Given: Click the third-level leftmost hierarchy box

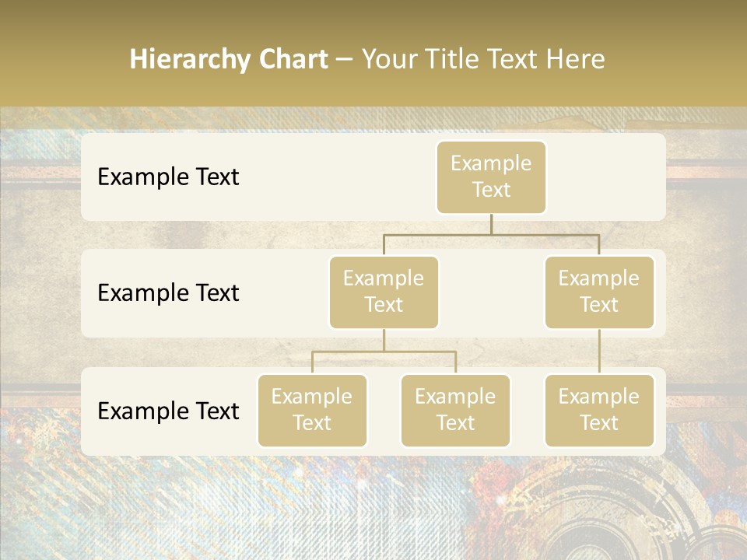Looking at the screenshot, I should (x=312, y=411).
